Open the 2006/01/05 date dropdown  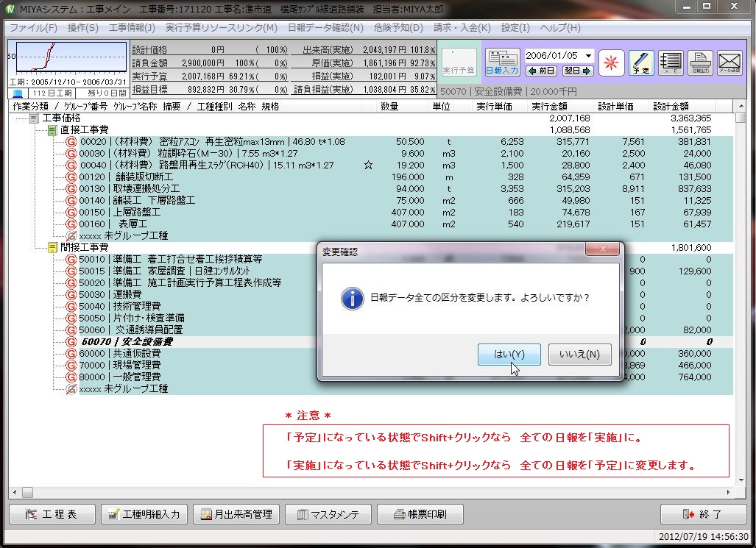(588, 56)
